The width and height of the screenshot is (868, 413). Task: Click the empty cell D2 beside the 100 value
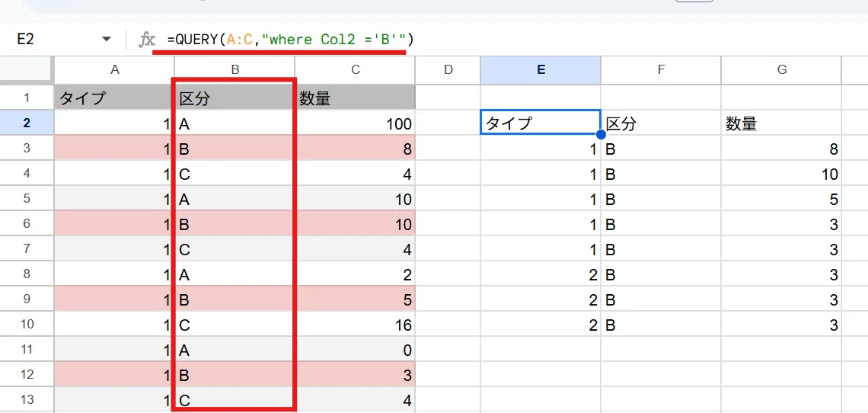click(448, 123)
